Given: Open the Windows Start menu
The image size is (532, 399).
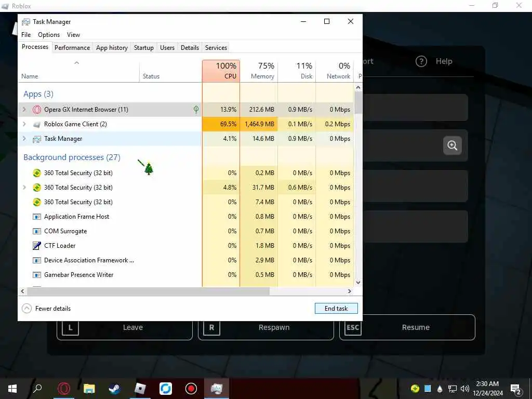Looking at the screenshot, I should click(x=12, y=389).
